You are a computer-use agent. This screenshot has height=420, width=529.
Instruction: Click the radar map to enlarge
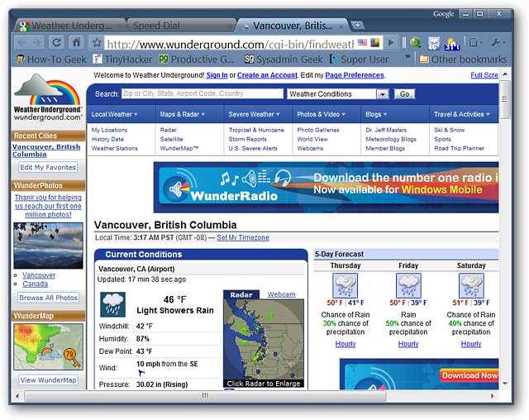[264, 343]
